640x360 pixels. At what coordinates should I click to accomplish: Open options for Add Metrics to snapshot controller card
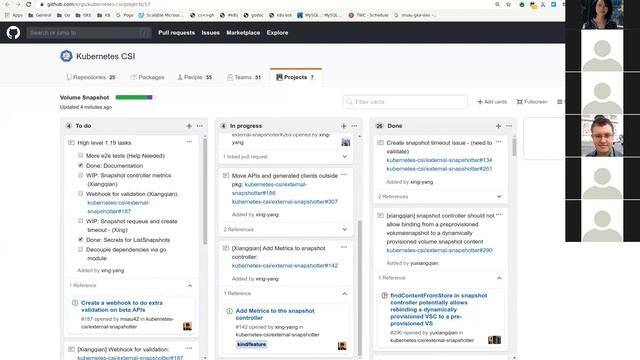[x=344, y=247]
